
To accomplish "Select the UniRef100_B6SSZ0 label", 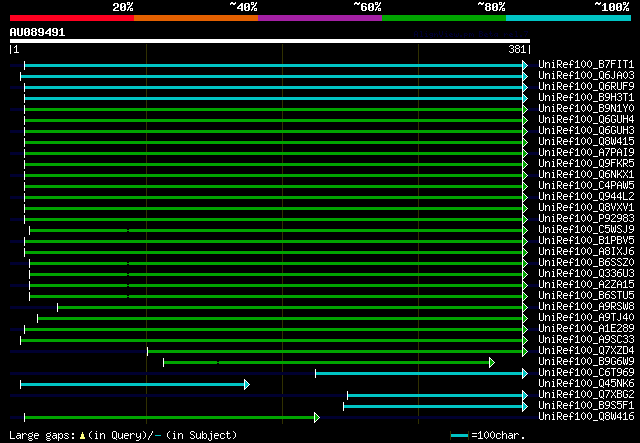I will click(586, 263).
